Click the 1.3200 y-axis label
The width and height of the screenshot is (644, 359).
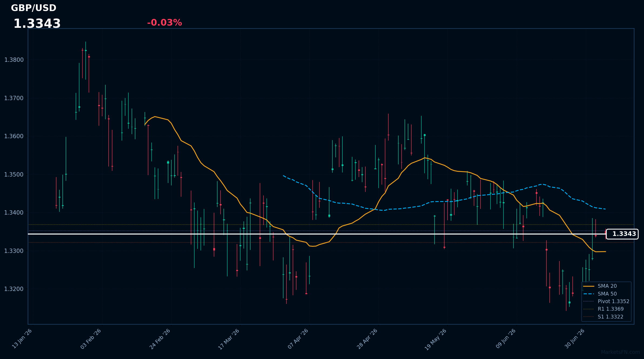click(x=14, y=289)
